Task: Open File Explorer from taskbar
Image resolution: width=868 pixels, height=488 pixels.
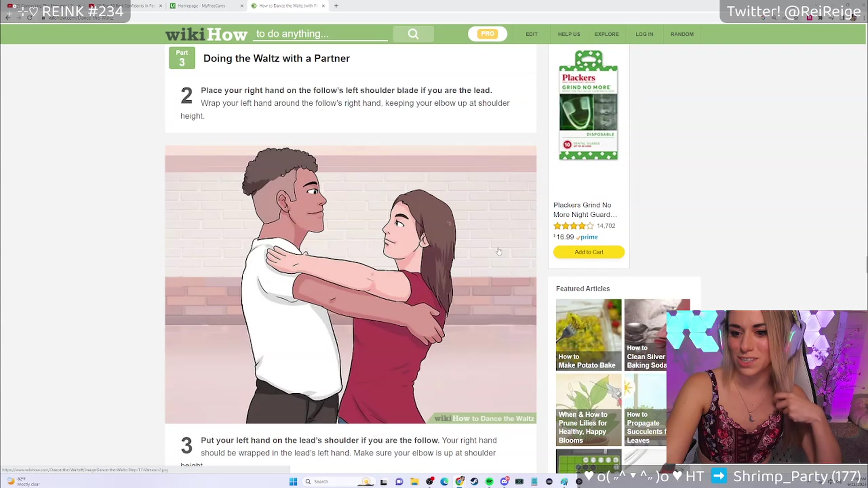Action: [414, 482]
